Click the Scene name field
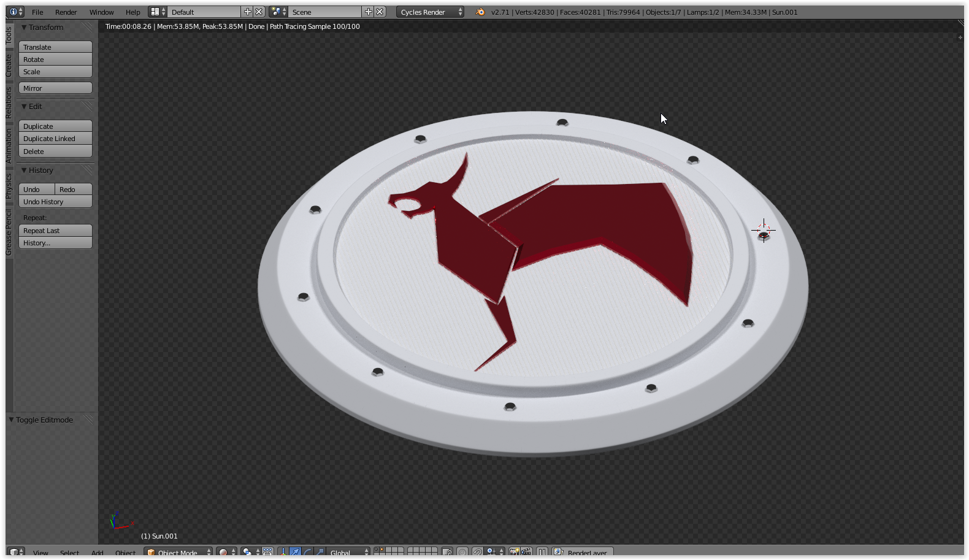 324,12
